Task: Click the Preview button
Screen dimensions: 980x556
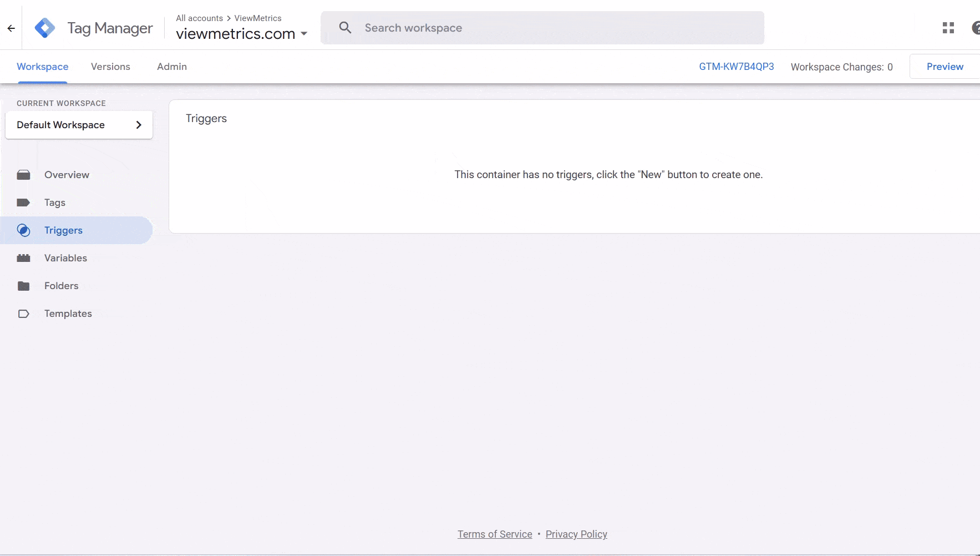Action: (945, 67)
